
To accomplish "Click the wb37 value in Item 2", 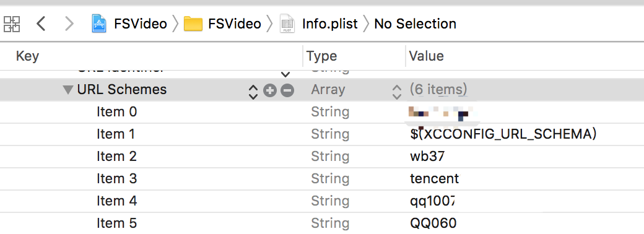I will (427, 157).
